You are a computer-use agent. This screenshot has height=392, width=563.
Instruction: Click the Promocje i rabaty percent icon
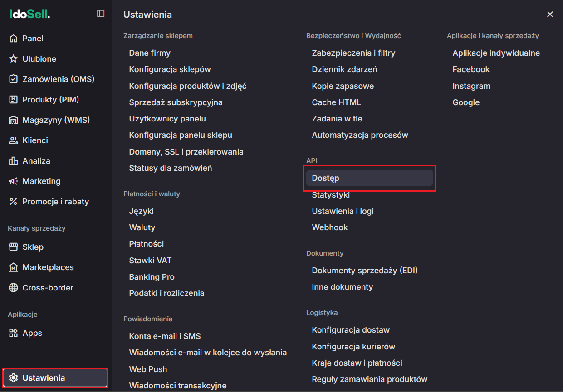point(14,202)
